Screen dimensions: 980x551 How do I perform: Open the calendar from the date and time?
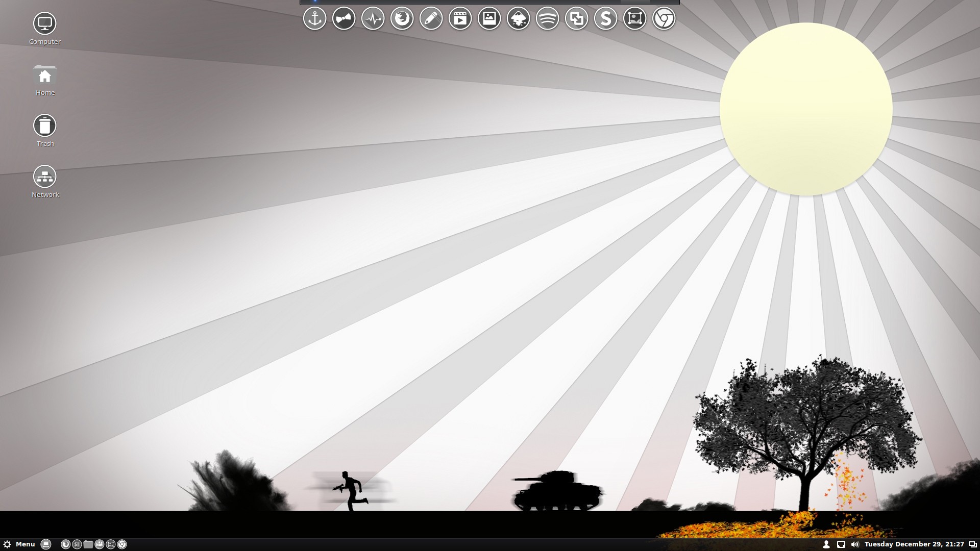[x=914, y=544]
